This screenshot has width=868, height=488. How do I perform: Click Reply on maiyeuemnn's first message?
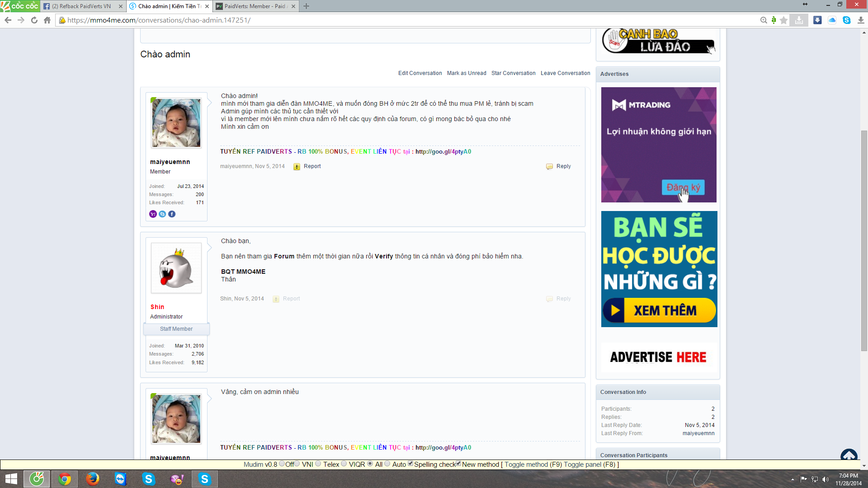tap(563, 166)
